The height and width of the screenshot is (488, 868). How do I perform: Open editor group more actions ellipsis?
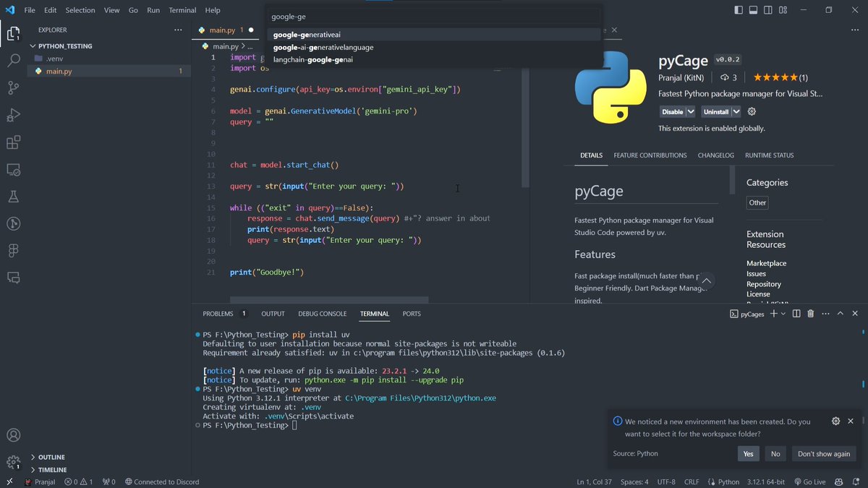(x=854, y=30)
